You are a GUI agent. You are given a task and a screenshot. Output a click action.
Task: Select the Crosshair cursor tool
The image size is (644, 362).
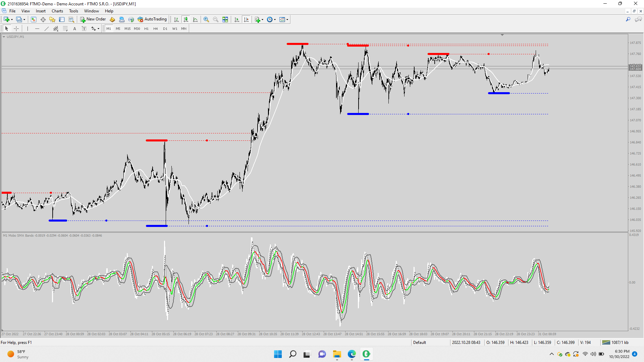pos(16,29)
